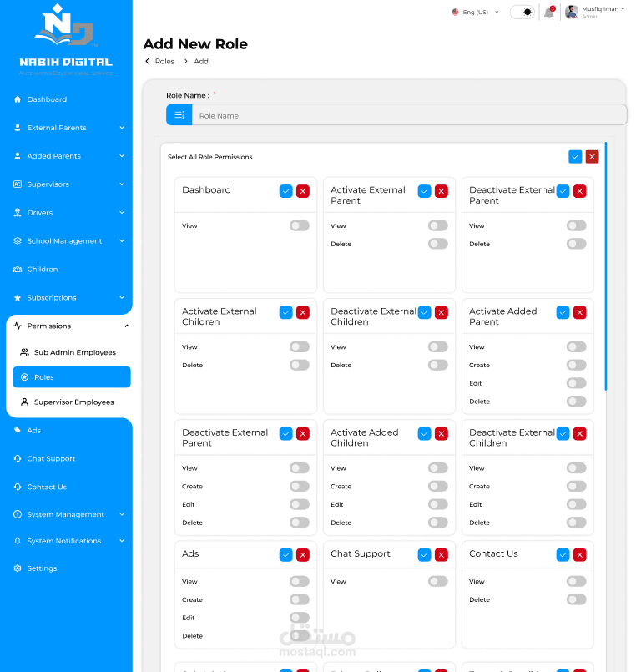Click the Chat Support headset icon
Screen dimensions: 636x672
point(18,458)
